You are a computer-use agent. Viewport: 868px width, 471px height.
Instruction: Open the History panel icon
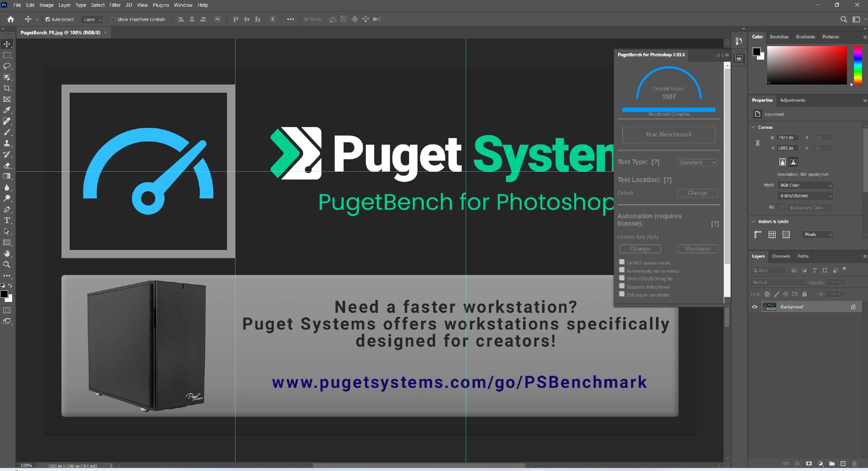tap(739, 41)
